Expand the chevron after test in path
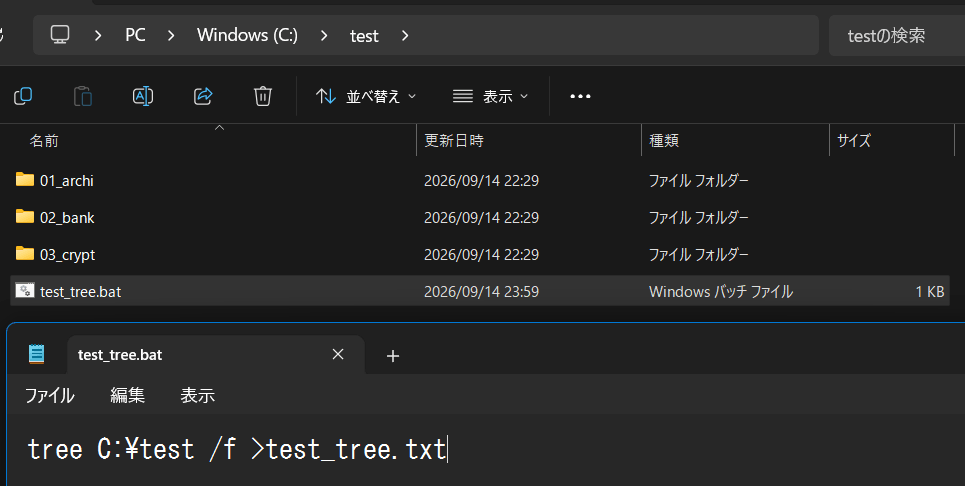The image size is (965, 486). tap(404, 36)
